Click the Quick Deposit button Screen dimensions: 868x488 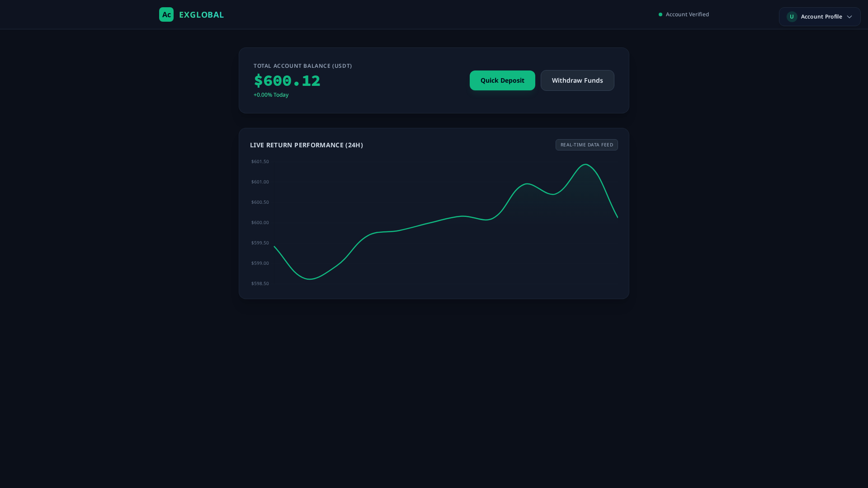click(x=502, y=80)
